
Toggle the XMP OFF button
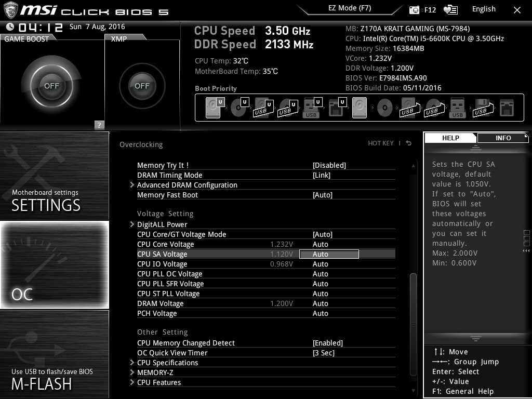(x=142, y=86)
